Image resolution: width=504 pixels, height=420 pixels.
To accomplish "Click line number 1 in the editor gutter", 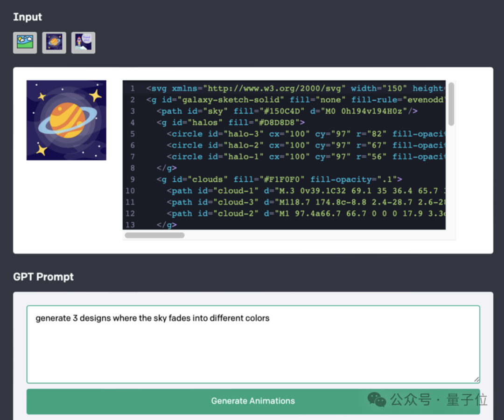I will [x=133, y=89].
